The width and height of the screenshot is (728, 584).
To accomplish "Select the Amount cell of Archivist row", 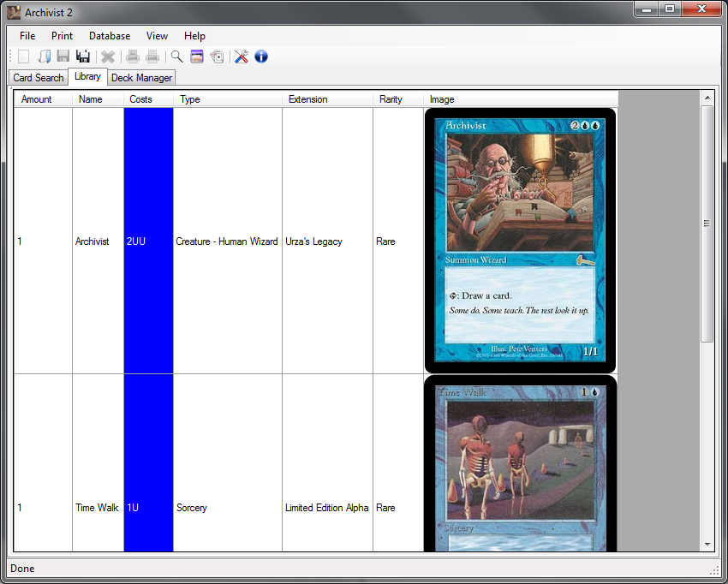I will 43,241.
